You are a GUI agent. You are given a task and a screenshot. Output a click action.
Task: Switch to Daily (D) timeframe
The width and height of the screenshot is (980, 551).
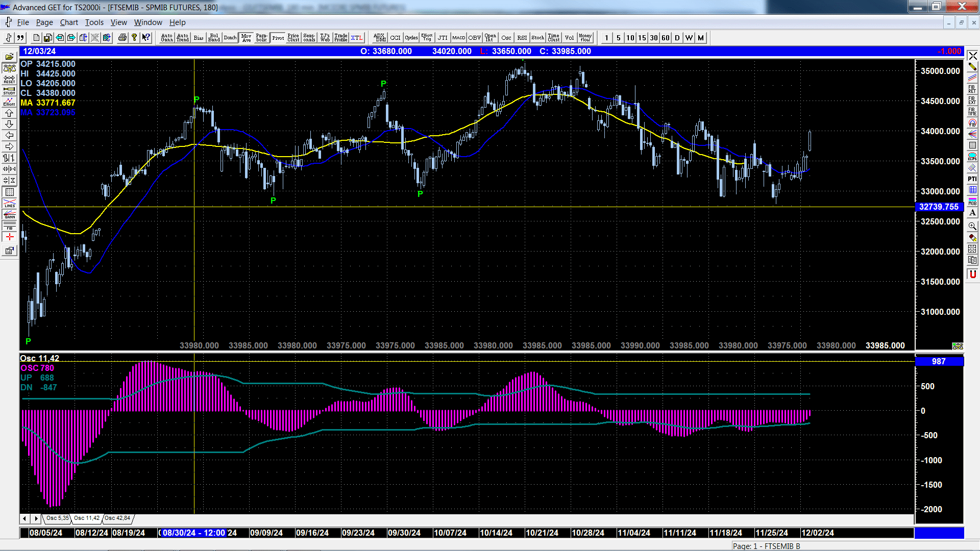coord(677,38)
